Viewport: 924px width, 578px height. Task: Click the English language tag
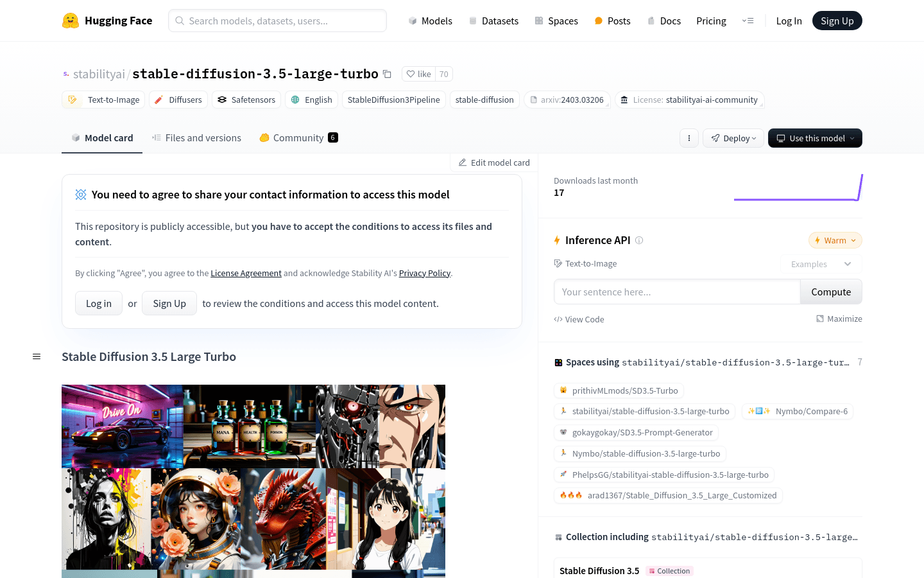click(311, 100)
